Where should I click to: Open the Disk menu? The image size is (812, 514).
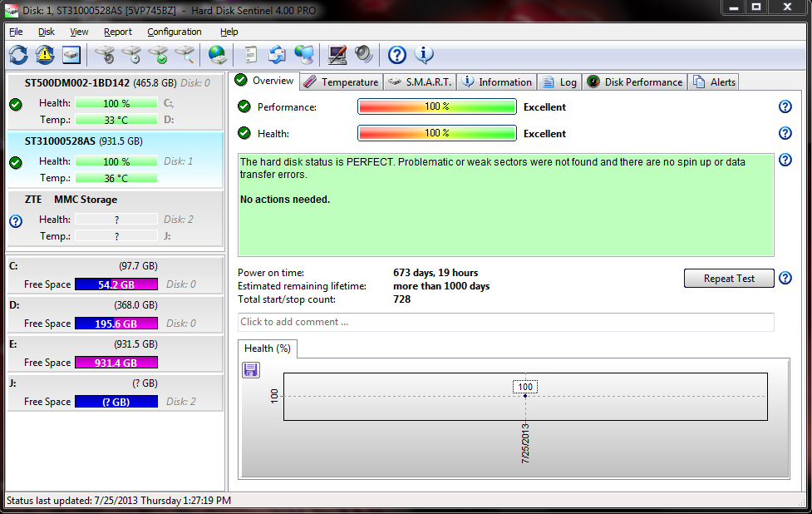coord(47,32)
